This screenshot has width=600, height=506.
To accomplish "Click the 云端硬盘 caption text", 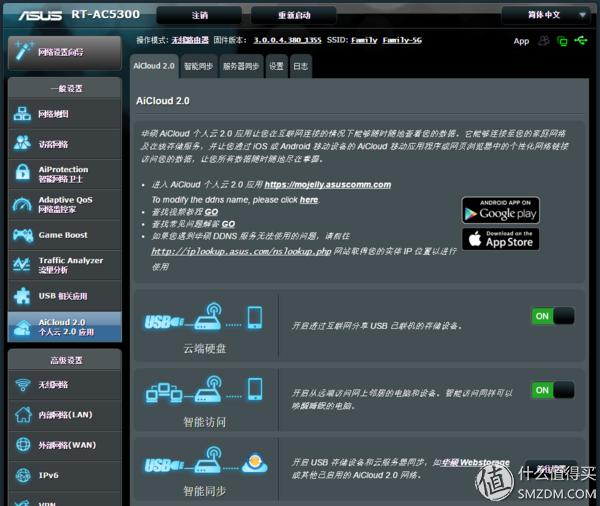I will click(x=205, y=349).
